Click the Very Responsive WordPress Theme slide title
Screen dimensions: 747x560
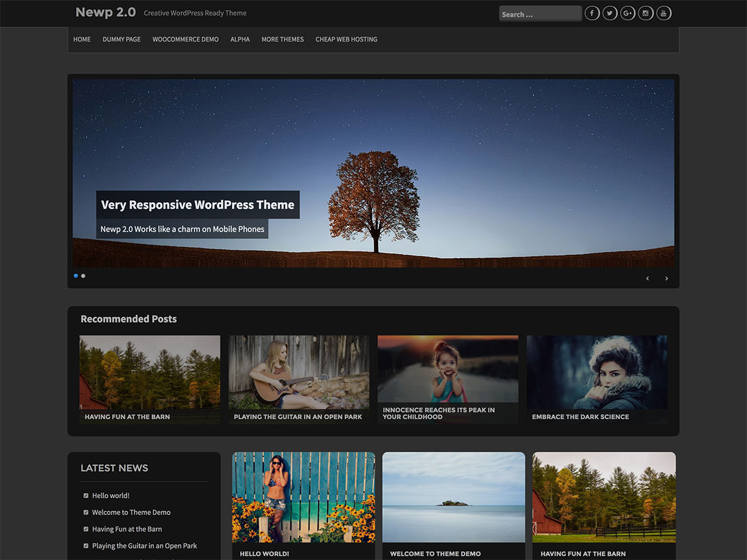198,205
